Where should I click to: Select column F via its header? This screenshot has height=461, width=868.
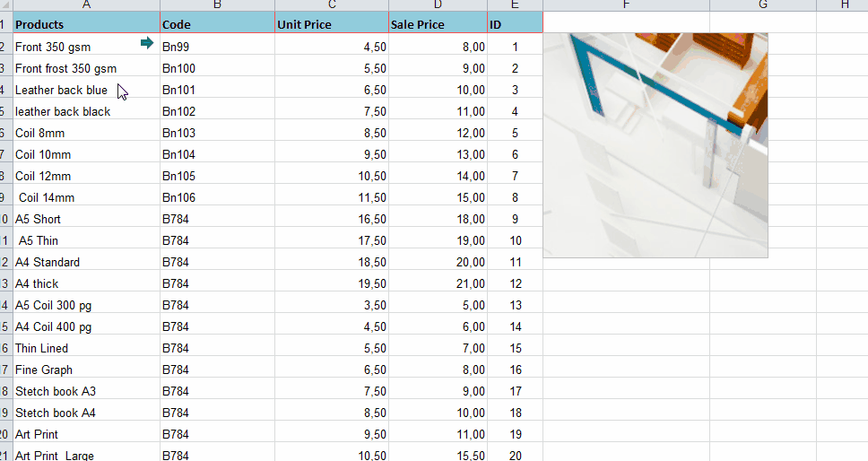[626, 5]
